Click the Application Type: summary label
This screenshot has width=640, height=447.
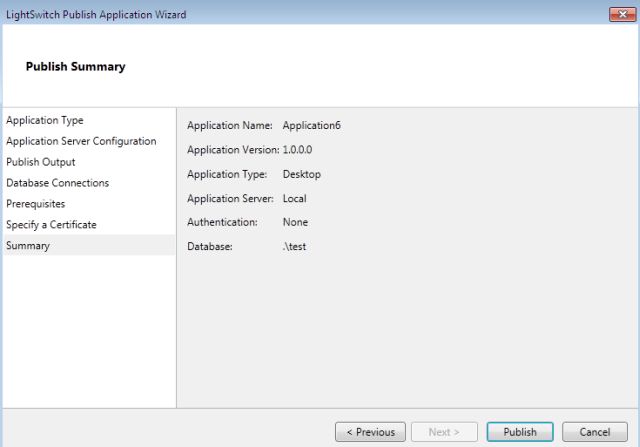(227, 174)
